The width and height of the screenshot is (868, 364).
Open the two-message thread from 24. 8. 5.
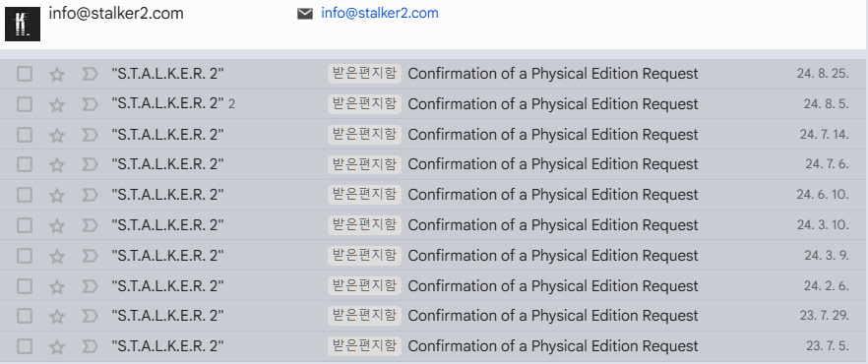tap(434, 104)
